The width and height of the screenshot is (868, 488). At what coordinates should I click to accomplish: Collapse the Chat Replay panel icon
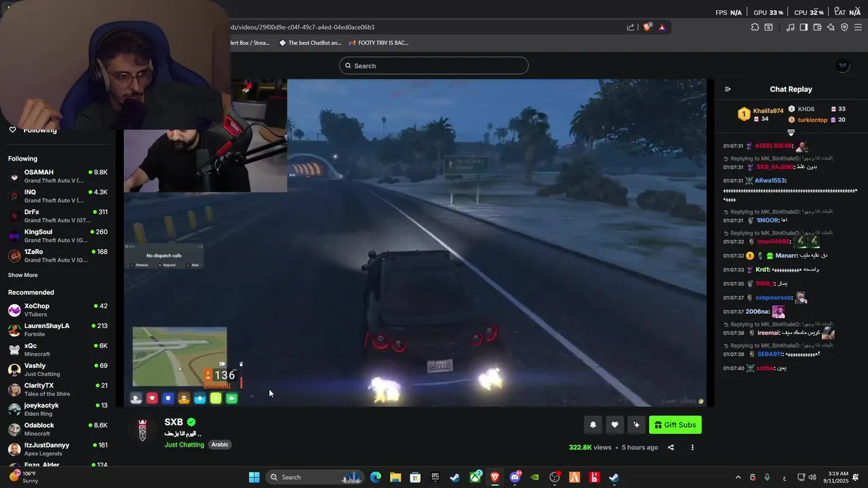click(728, 89)
